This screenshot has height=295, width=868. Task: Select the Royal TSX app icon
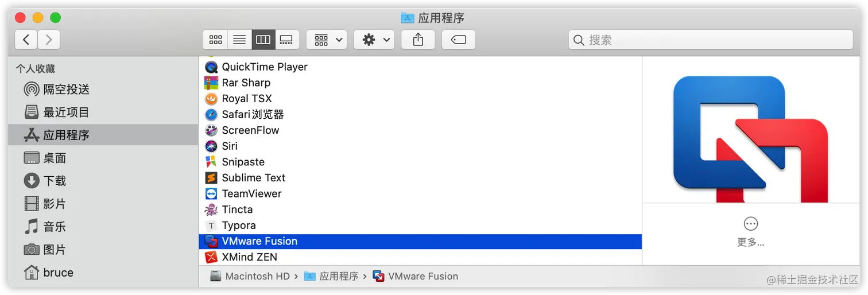point(211,99)
